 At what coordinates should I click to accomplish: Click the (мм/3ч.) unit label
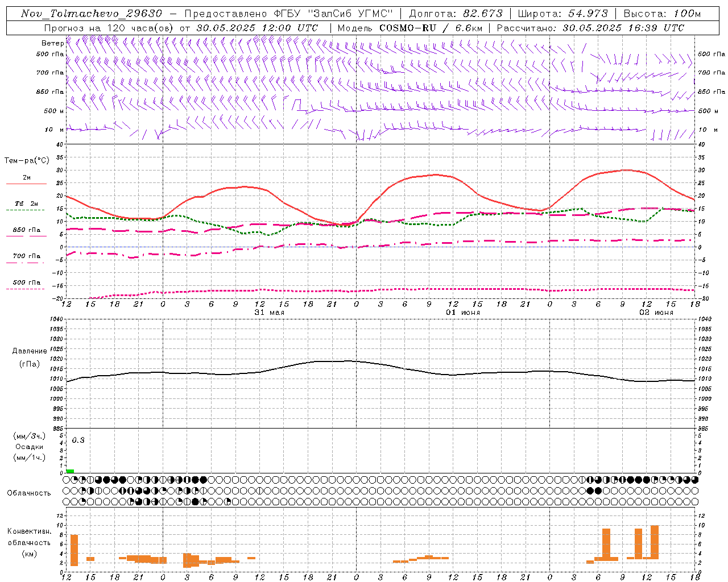(x=30, y=436)
